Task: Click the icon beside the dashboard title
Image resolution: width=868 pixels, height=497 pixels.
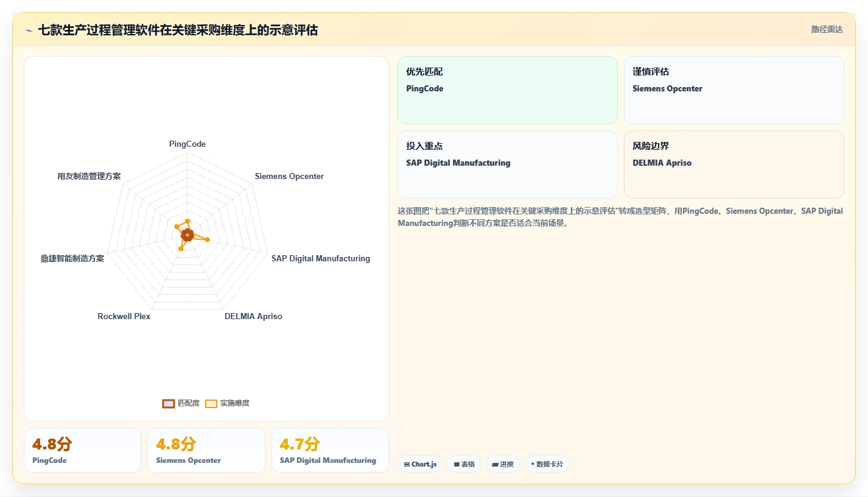Action: click(x=29, y=30)
